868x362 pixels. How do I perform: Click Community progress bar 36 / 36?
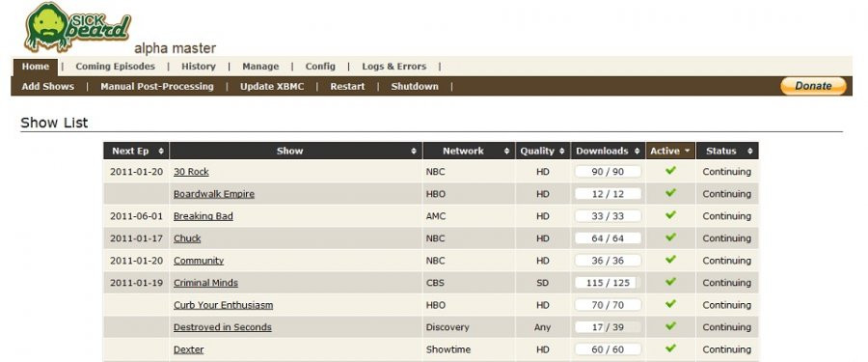(608, 261)
